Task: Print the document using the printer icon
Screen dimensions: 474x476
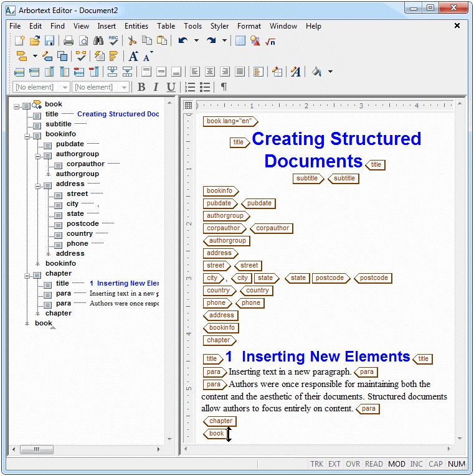Action: click(69, 40)
